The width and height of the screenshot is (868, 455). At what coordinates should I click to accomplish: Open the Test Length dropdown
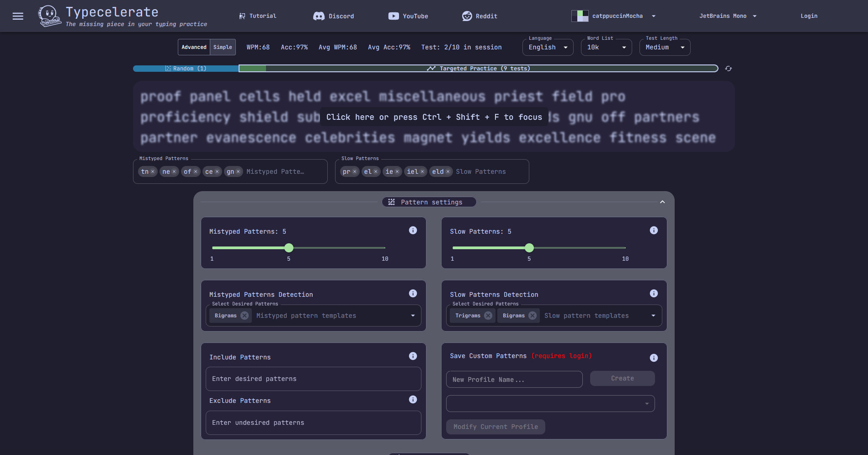[x=665, y=47]
